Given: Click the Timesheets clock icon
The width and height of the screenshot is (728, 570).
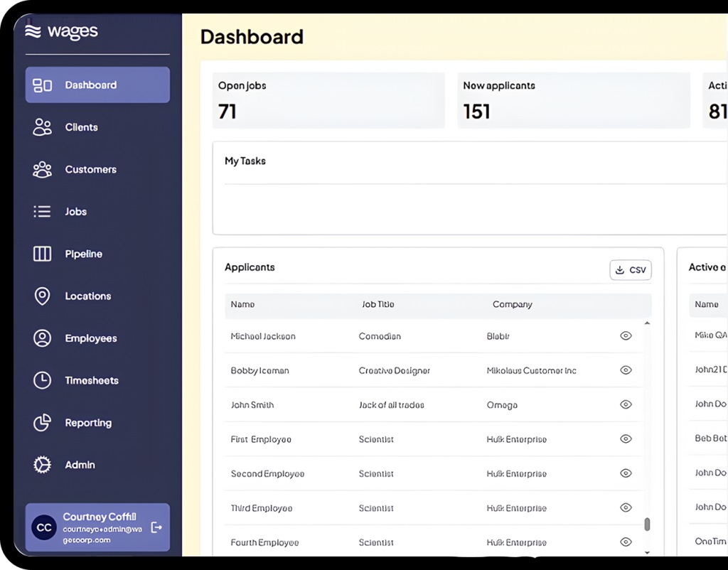Looking at the screenshot, I should tap(43, 380).
